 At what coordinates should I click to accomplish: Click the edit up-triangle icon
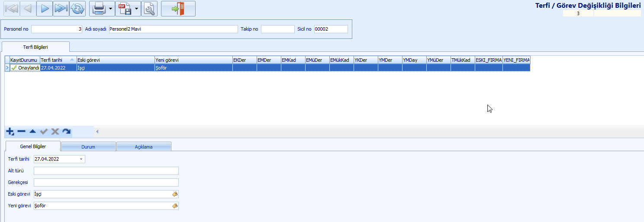(32, 131)
